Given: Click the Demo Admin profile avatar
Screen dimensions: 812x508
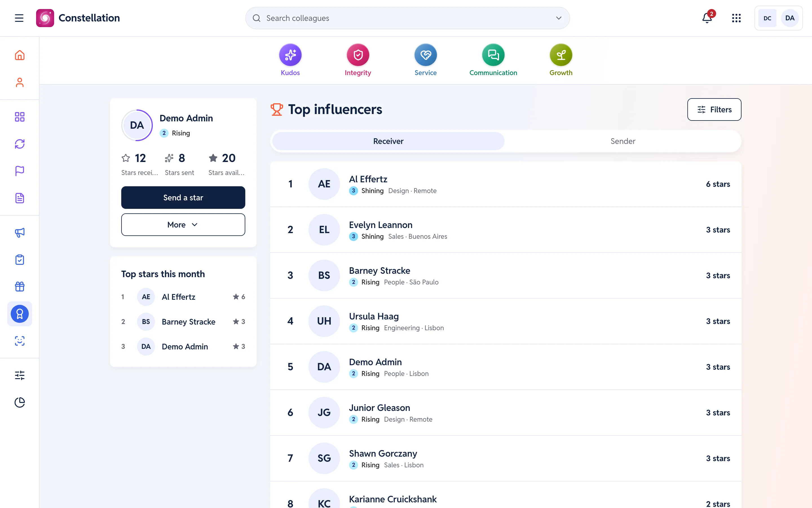Looking at the screenshot, I should pyautogui.click(x=137, y=125).
